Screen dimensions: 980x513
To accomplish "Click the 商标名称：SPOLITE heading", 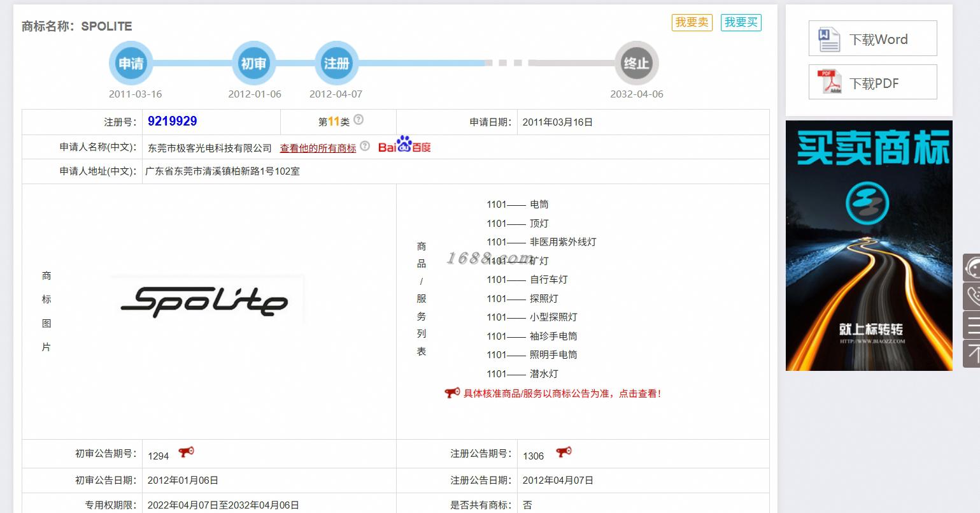I will (x=76, y=26).
